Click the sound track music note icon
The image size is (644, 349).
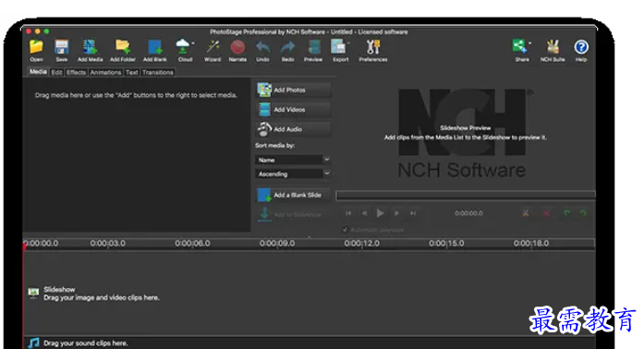click(x=33, y=343)
